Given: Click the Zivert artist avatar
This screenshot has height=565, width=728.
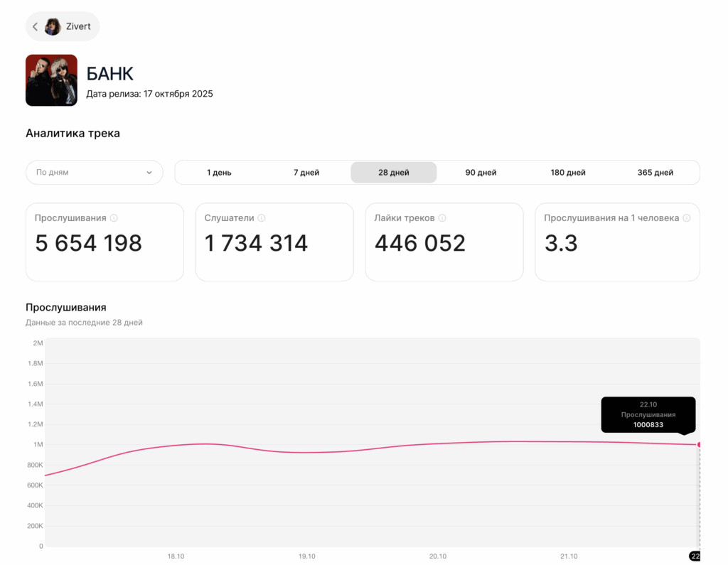Looking at the screenshot, I should 53,26.
